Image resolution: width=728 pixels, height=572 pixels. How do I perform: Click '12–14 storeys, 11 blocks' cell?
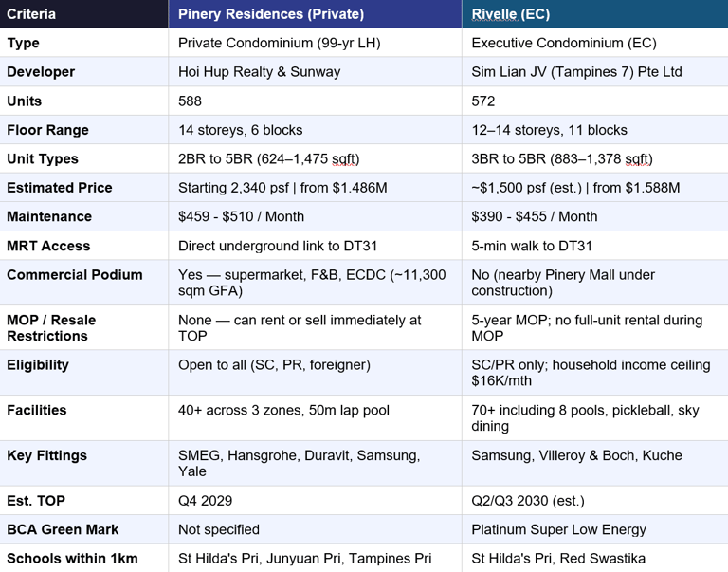(595, 130)
